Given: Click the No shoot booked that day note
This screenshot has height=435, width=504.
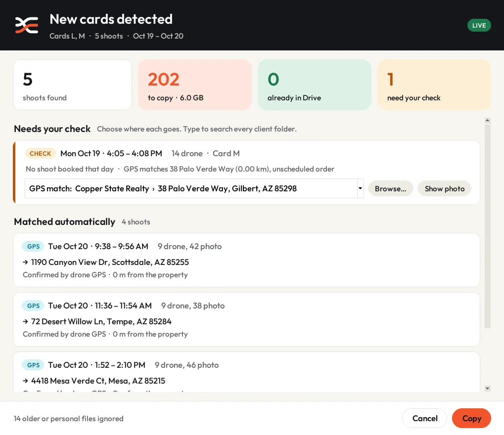Looking at the screenshot, I should pyautogui.click(x=69, y=169).
